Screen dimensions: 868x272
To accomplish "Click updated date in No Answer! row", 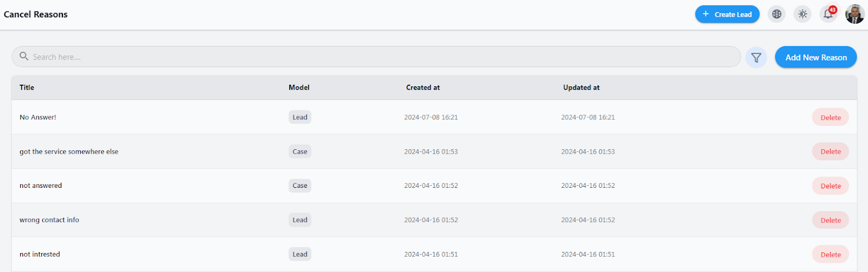I will coord(588,117).
